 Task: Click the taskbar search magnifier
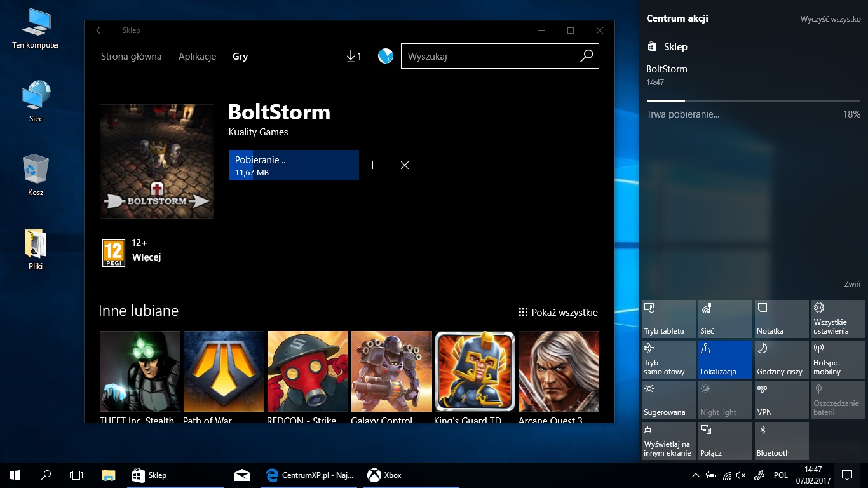click(x=46, y=475)
